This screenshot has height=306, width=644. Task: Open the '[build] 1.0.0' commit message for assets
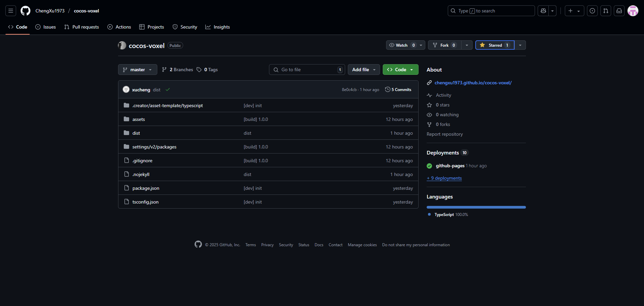(256, 119)
